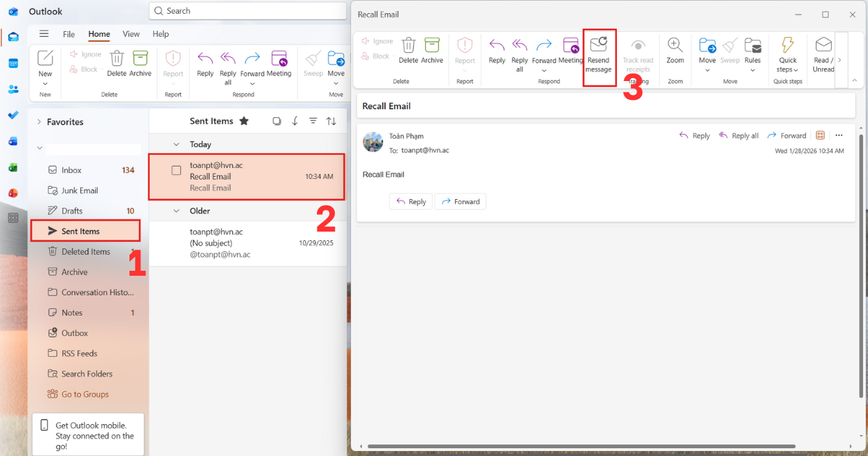868x456 pixels.
Task: Open more actions ellipsis in message header
Action: 839,135
